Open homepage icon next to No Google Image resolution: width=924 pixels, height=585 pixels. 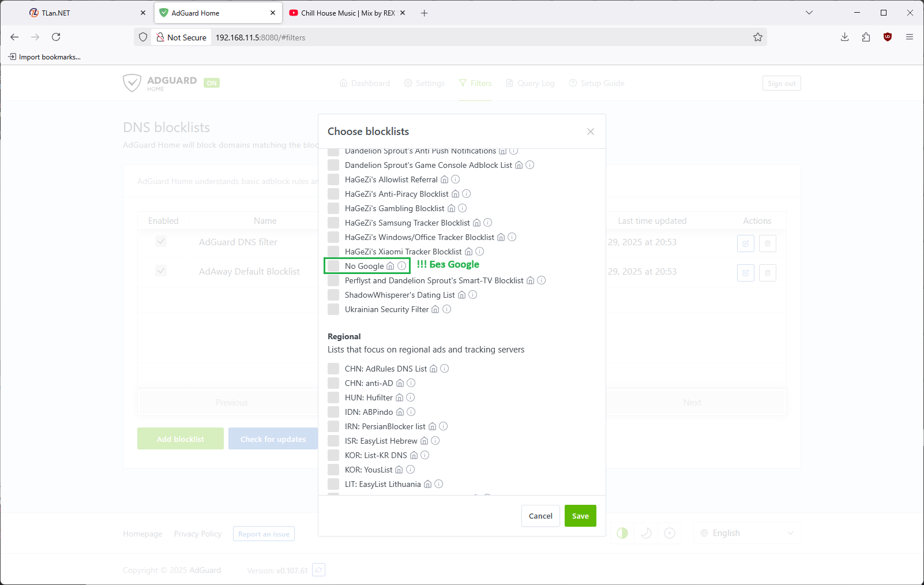pyautogui.click(x=390, y=266)
